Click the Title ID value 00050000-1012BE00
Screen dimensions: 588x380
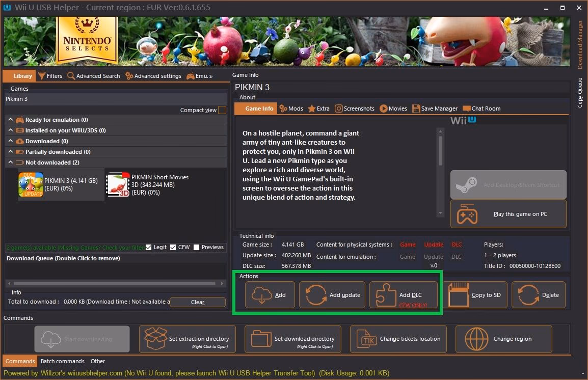[x=534, y=266]
